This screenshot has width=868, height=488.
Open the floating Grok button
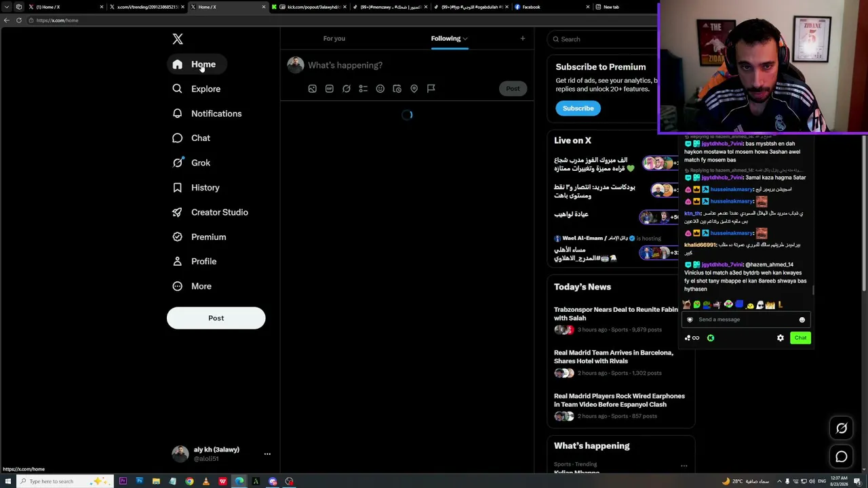click(842, 428)
